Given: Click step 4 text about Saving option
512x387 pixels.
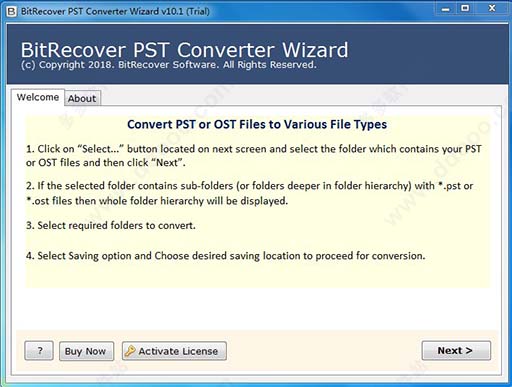Looking at the screenshot, I should pyautogui.click(x=226, y=256).
